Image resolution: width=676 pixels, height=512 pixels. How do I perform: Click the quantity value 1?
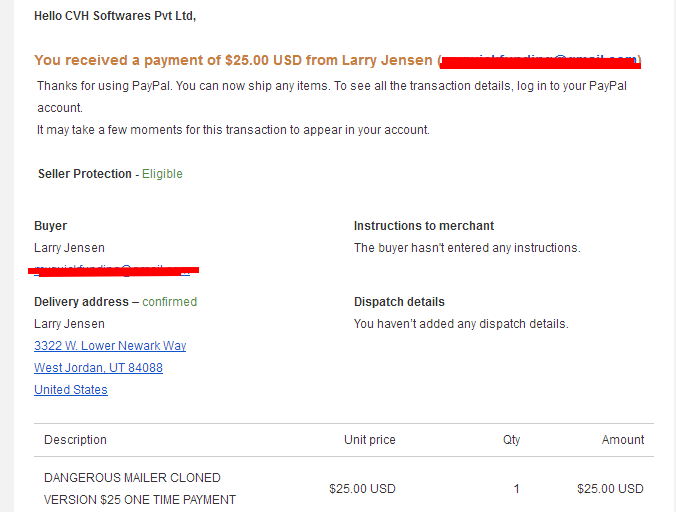pyautogui.click(x=516, y=489)
